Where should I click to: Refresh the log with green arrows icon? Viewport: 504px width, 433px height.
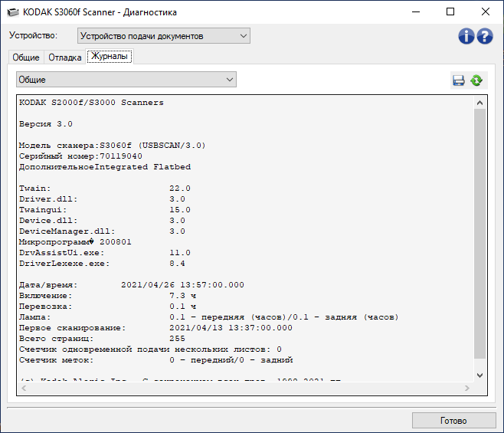[476, 80]
